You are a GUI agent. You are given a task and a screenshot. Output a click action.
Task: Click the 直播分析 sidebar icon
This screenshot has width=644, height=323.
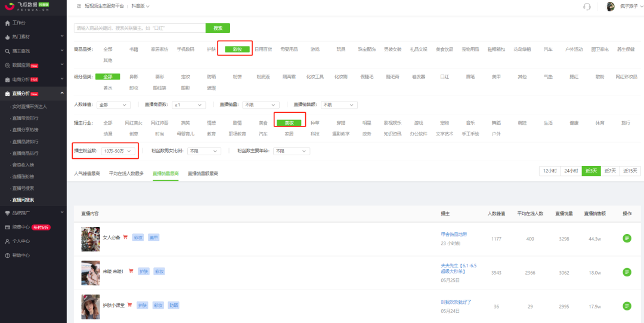coord(7,94)
